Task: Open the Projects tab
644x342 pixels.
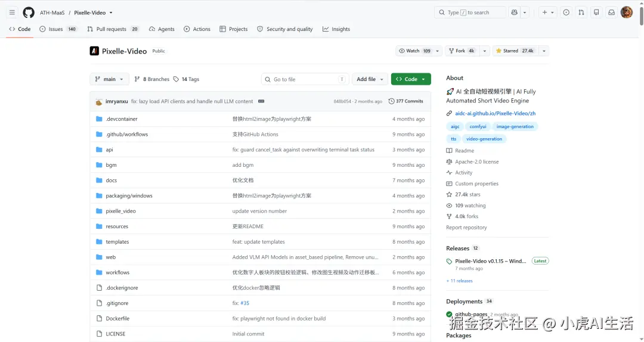Action: click(x=234, y=29)
